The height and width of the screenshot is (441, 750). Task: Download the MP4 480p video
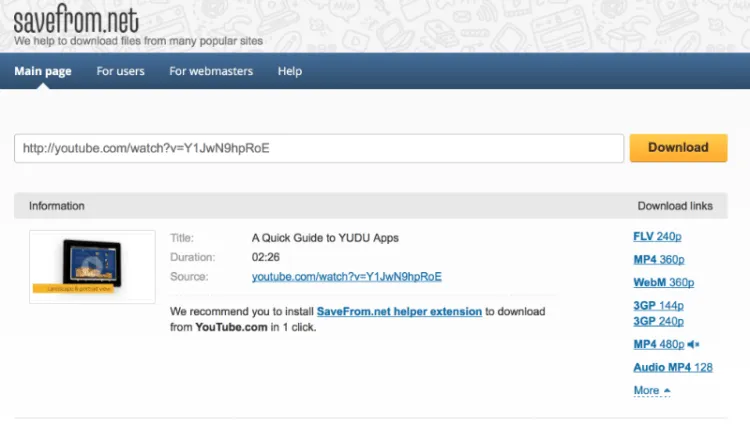click(x=659, y=344)
